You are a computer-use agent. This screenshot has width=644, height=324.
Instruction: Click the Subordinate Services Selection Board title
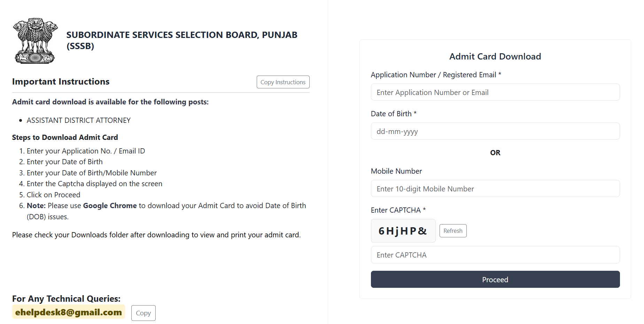182,40
